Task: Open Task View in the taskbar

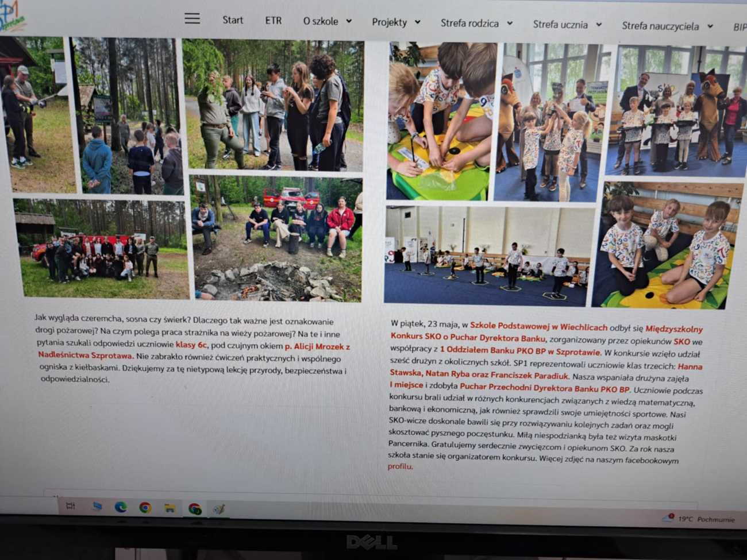Action: click(71, 505)
